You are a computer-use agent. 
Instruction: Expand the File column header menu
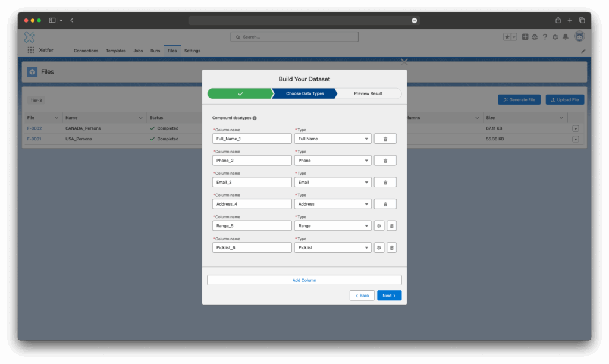pyautogui.click(x=56, y=118)
